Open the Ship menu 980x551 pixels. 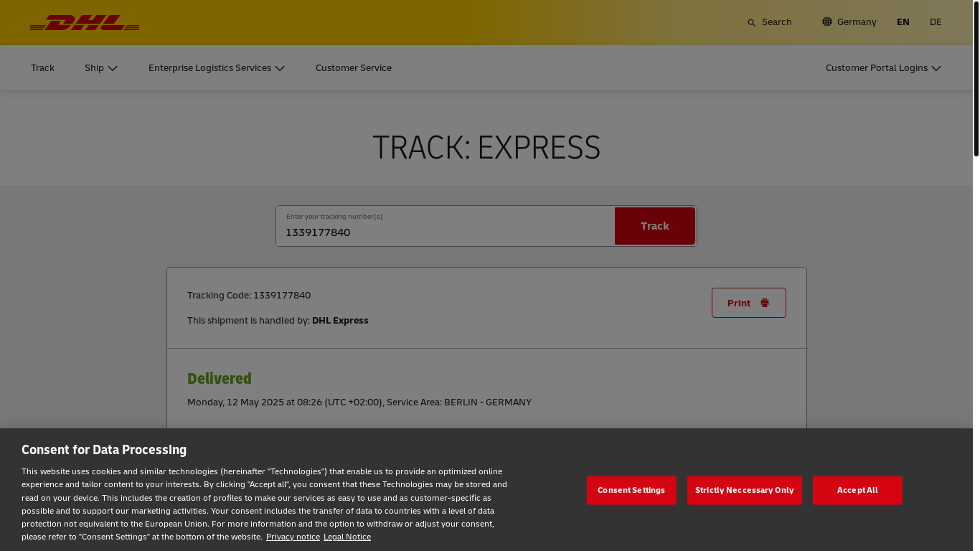[101, 68]
